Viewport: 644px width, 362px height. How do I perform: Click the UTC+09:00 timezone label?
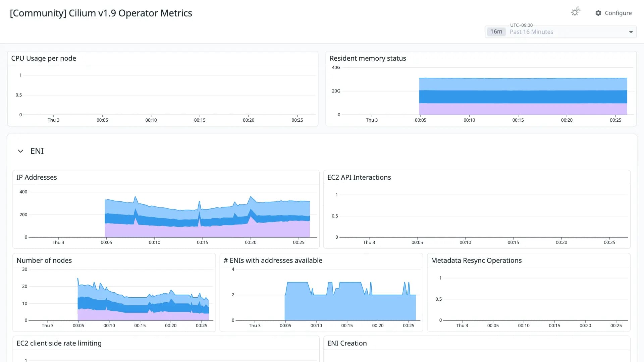(x=521, y=25)
